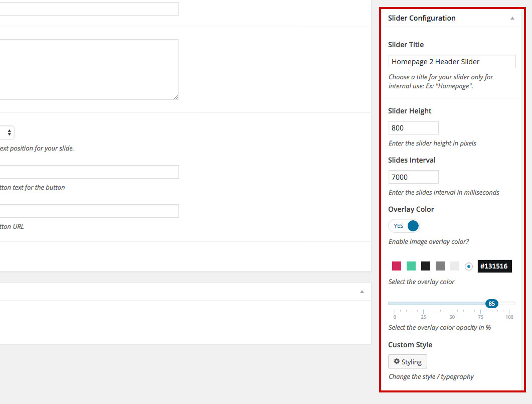This screenshot has height=404, width=532.
Task: Select the custom color radio button
Action: pyautogui.click(x=469, y=266)
